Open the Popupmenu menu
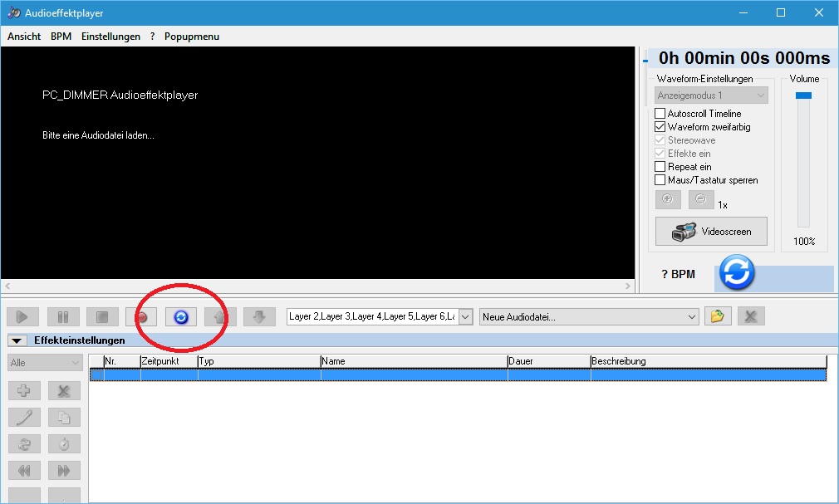Screen dimensions: 839x504 192,37
